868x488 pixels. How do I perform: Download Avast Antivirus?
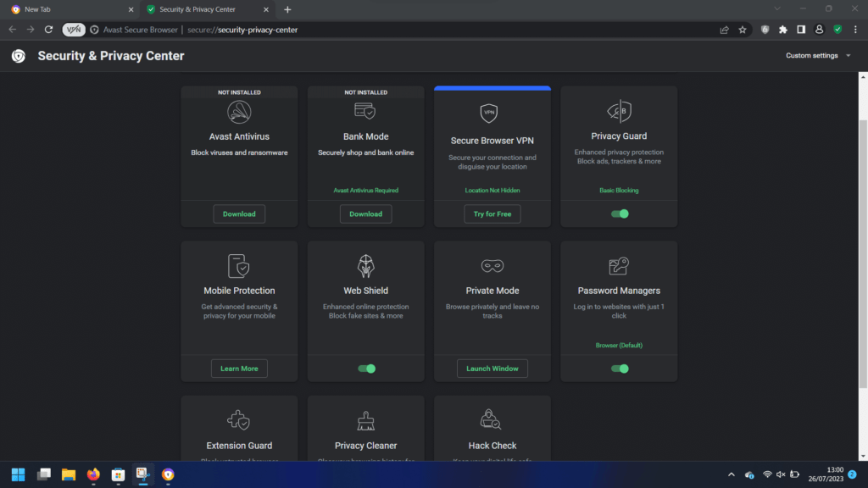coord(239,214)
